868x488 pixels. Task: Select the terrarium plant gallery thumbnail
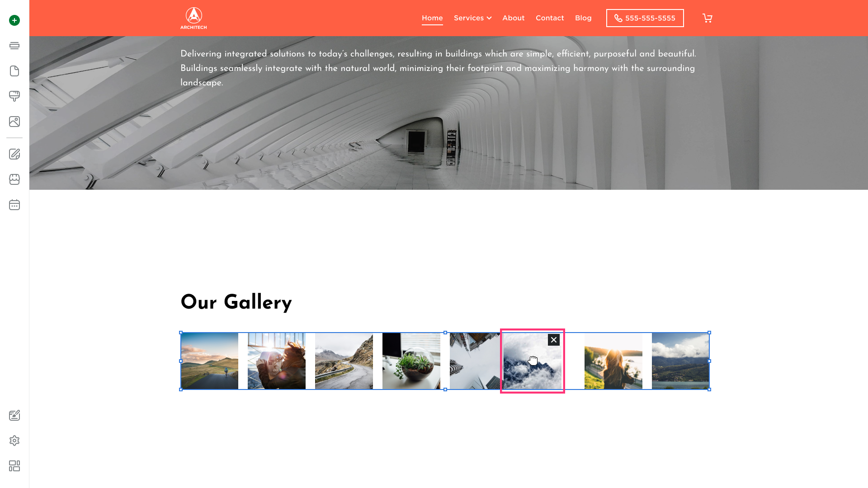pyautogui.click(x=411, y=361)
